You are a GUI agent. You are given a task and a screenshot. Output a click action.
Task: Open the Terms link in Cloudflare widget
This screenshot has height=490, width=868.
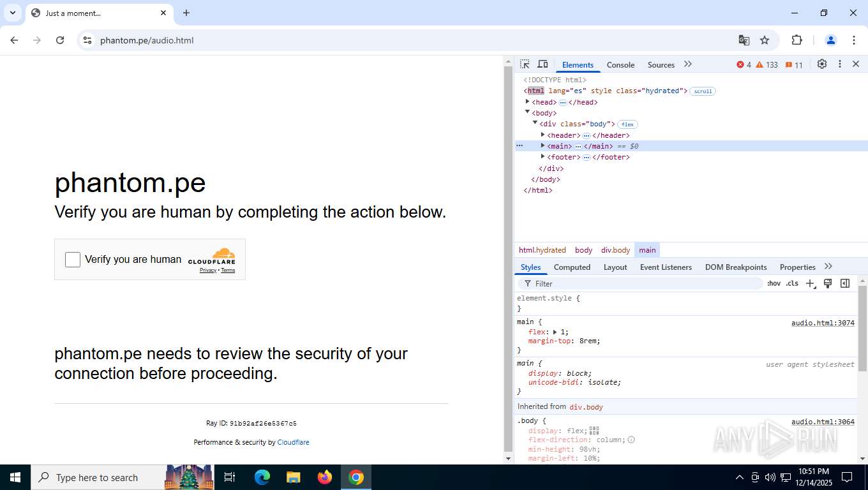pos(228,271)
